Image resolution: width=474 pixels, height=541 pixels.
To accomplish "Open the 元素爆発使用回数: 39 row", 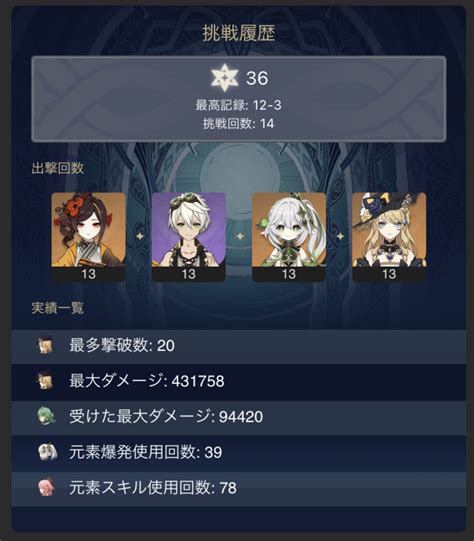I will click(x=239, y=453).
